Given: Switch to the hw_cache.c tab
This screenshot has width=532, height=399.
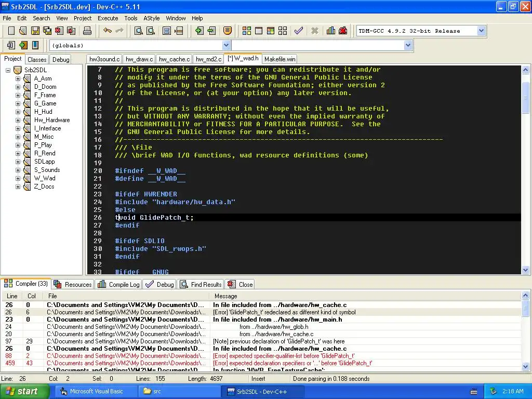Looking at the screenshot, I should pyautogui.click(x=174, y=59).
